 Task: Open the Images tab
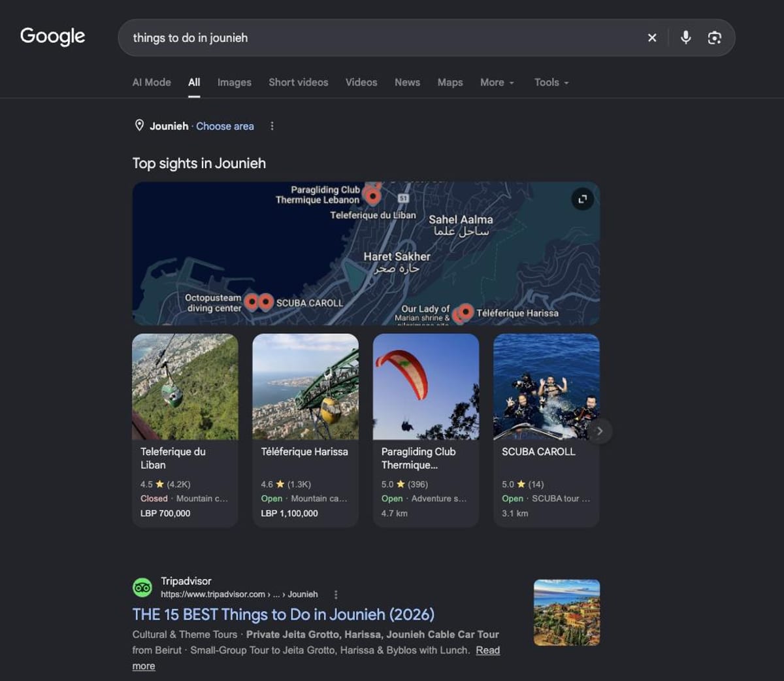point(234,82)
